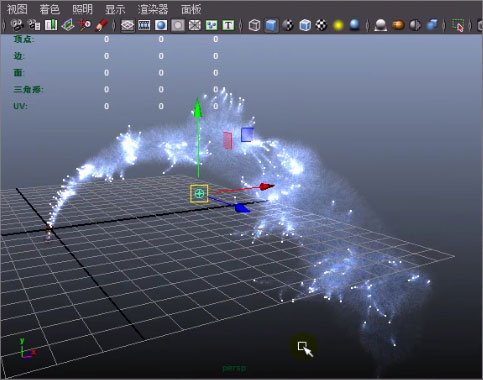Click the isolate select icon
Viewport: 483px width, 380px height.
click(x=458, y=25)
